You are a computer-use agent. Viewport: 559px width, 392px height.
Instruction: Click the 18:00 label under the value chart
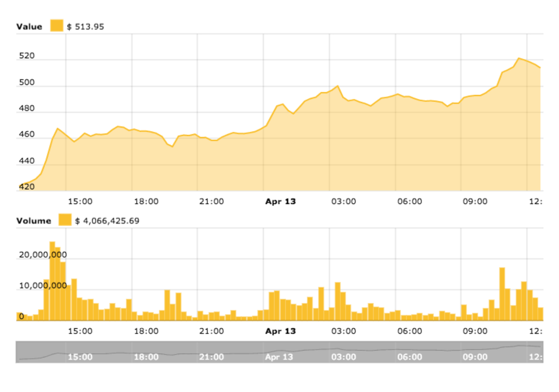pyautogui.click(x=146, y=201)
